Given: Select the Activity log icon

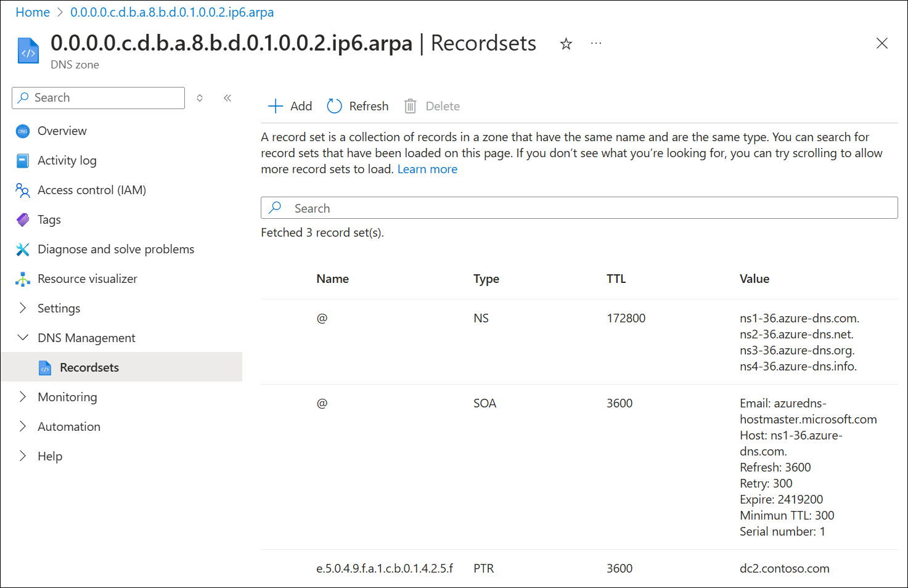Looking at the screenshot, I should (23, 160).
